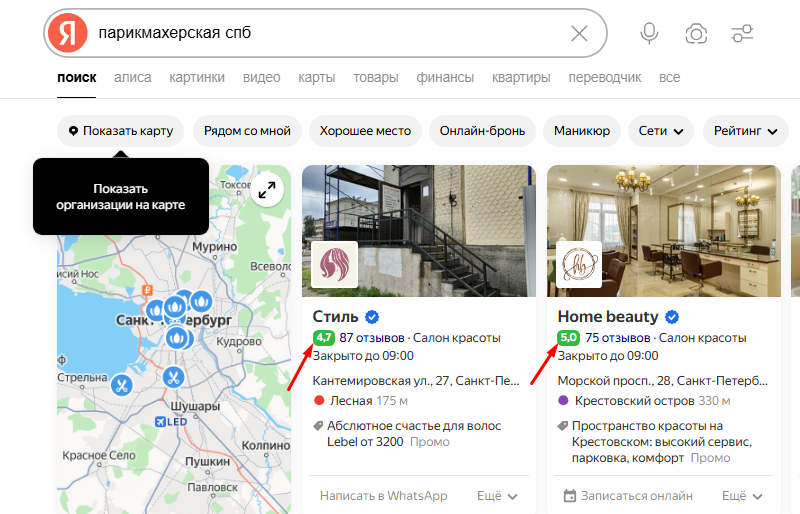Click the Home beauty hb logo
This screenshot has width=800, height=514.
pos(579,265)
